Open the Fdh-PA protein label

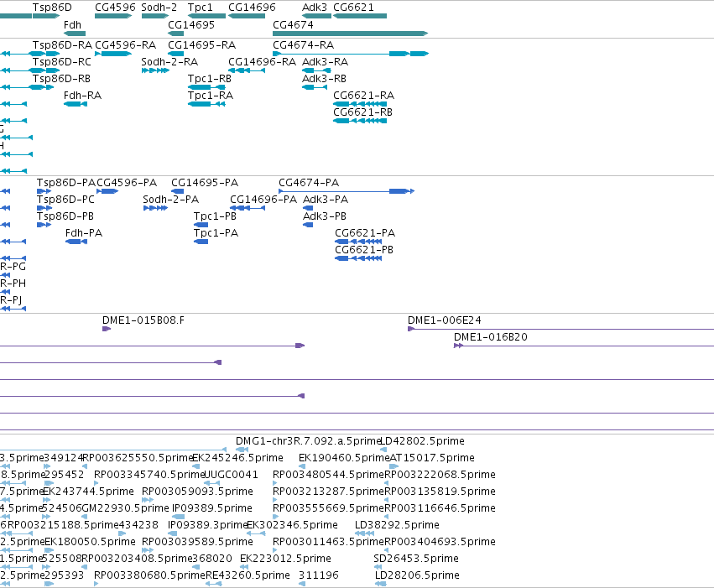coord(84,233)
